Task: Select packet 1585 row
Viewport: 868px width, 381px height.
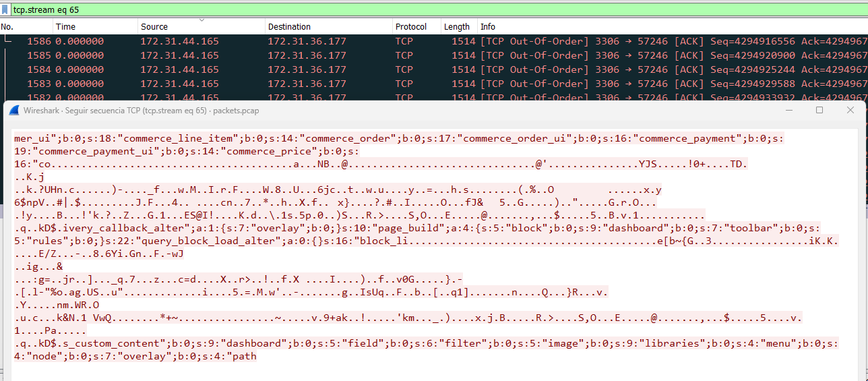Action: (x=434, y=55)
